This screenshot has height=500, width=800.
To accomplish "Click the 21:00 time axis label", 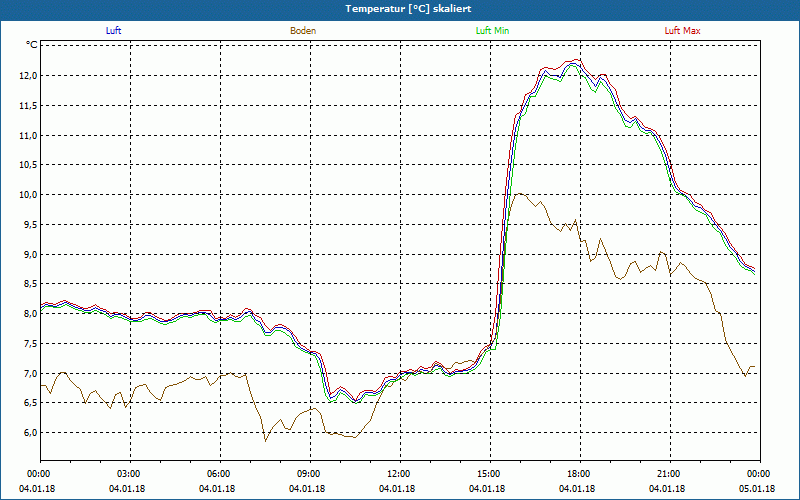I will (x=670, y=474).
